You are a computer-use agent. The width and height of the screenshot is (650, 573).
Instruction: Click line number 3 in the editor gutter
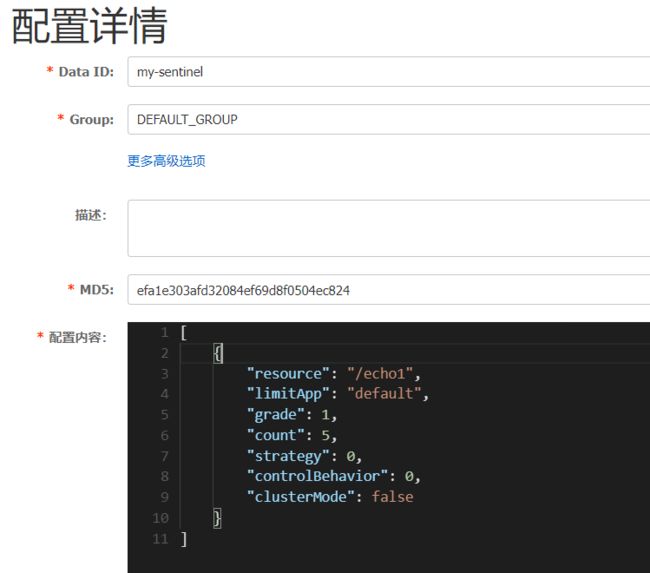click(165, 374)
